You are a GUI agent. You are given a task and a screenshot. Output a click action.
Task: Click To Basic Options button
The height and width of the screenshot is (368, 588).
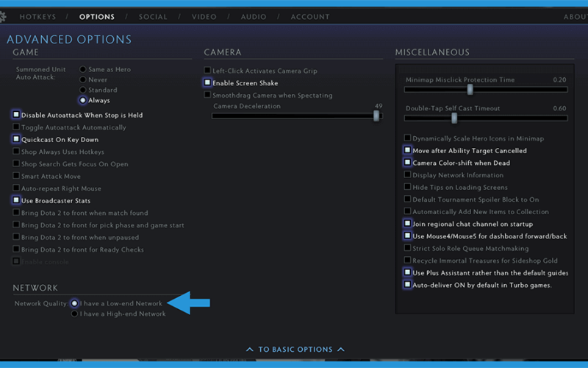[295, 349]
